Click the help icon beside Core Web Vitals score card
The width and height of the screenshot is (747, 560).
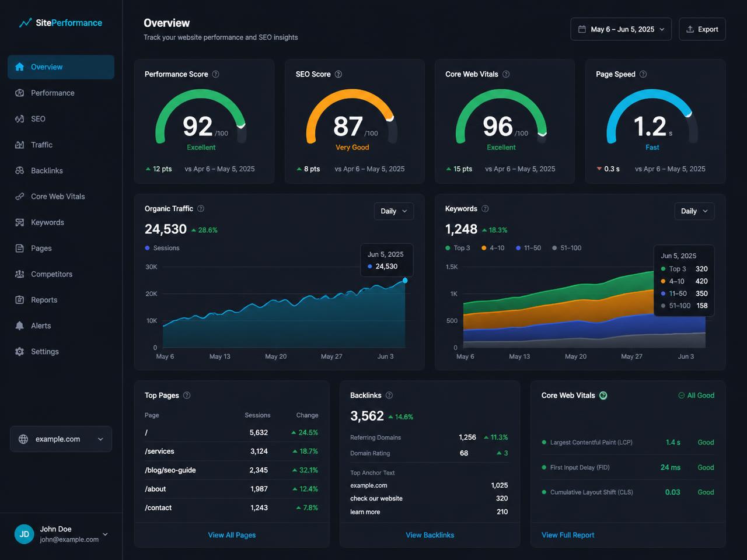(506, 74)
